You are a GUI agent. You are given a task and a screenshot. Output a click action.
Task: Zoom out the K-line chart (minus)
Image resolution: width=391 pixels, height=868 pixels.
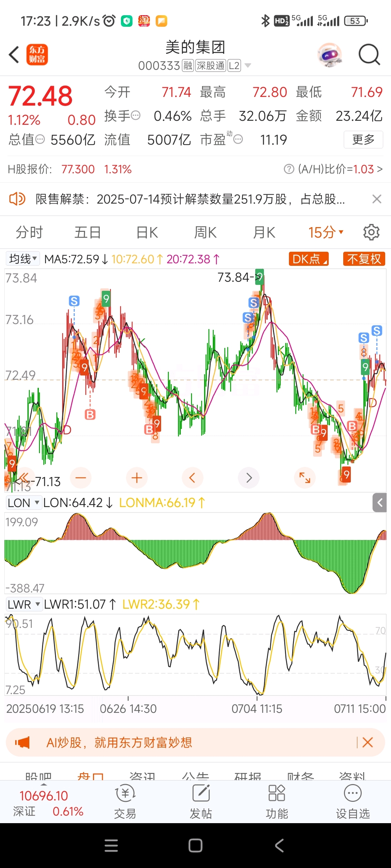point(81,478)
